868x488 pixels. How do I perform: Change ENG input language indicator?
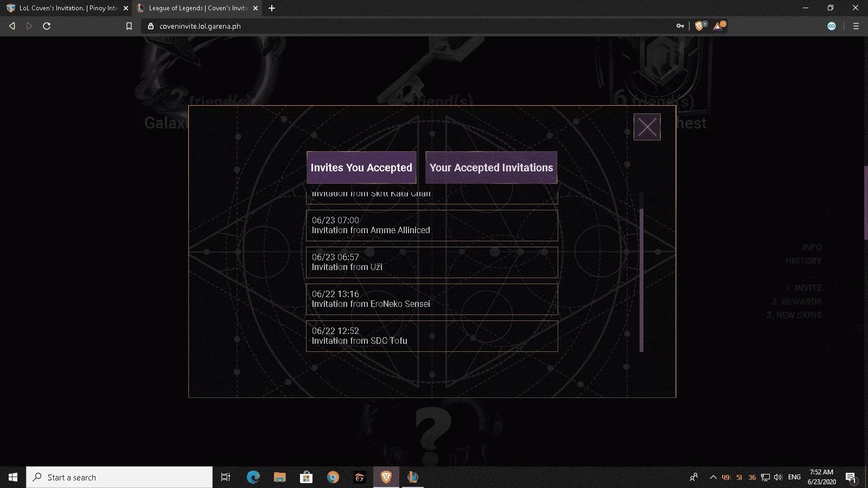[x=794, y=477]
